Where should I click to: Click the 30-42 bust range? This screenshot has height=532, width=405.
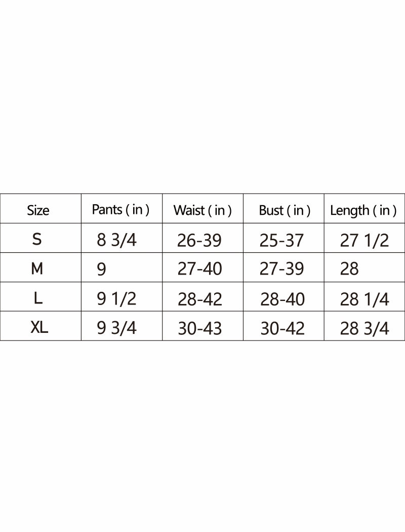point(282,329)
